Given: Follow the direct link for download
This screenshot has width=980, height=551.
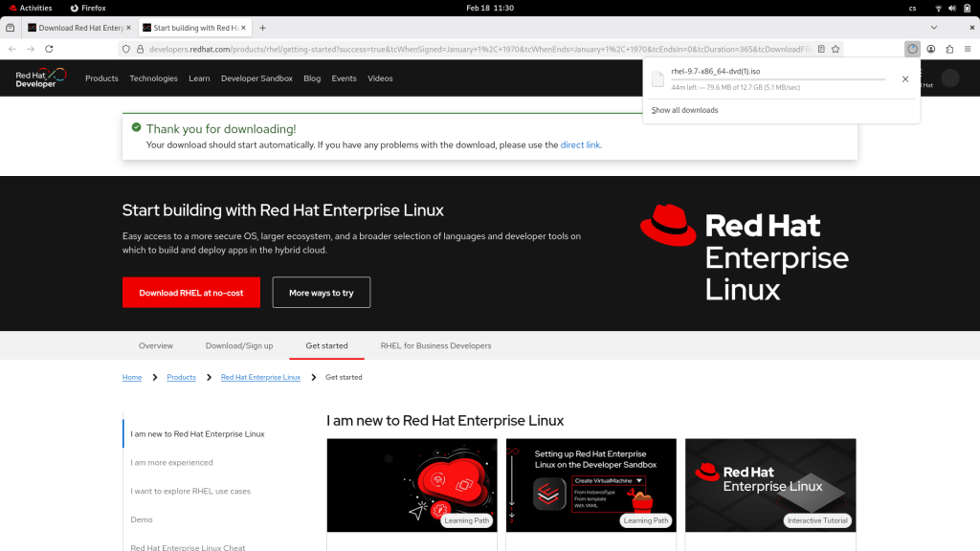Looking at the screenshot, I should [580, 145].
